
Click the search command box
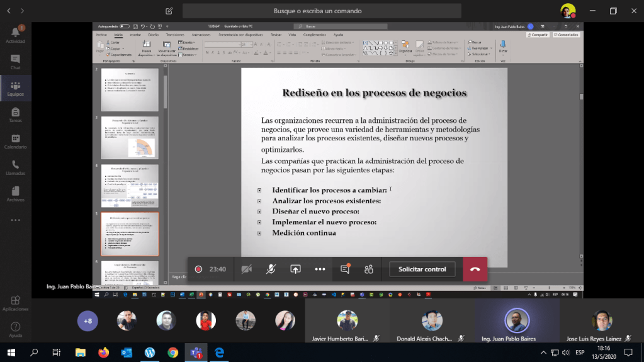pos(322,11)
